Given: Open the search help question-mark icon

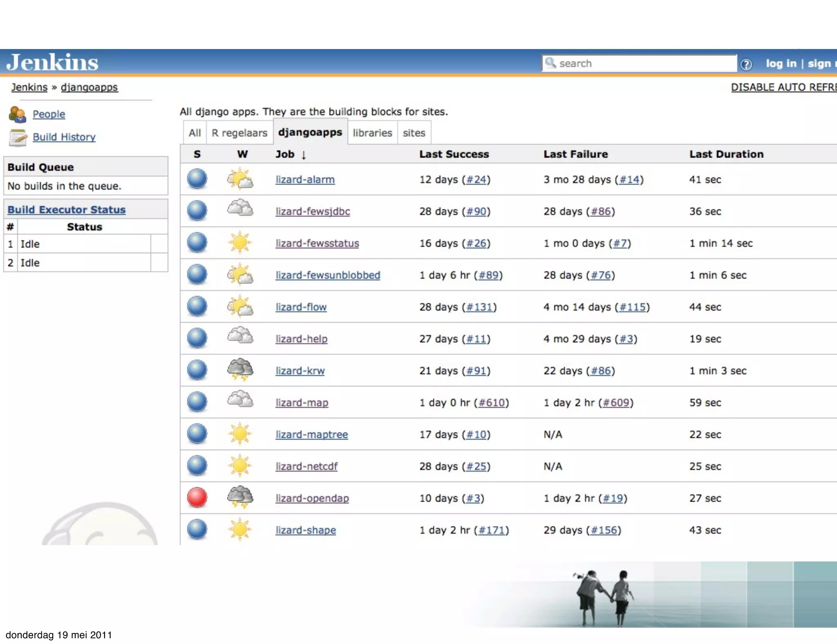Looking at the screenshot, I should [x=746, y=64].
